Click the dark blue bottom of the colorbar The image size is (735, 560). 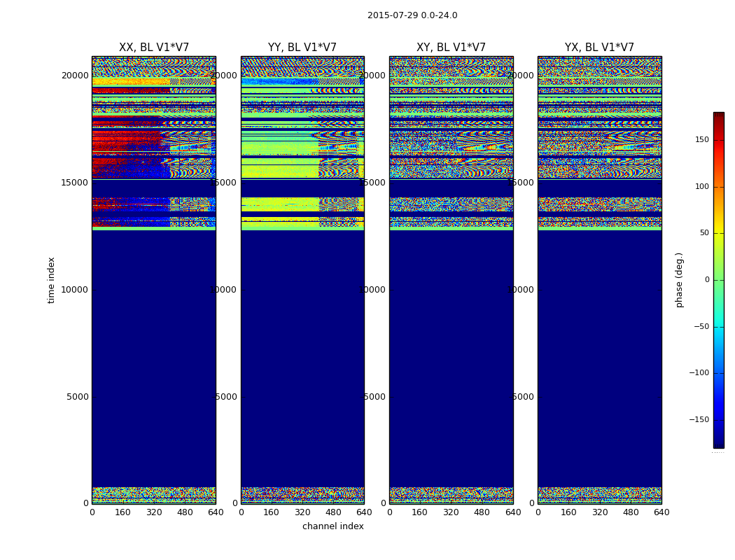pyautogui.click(x=718, y=442)
